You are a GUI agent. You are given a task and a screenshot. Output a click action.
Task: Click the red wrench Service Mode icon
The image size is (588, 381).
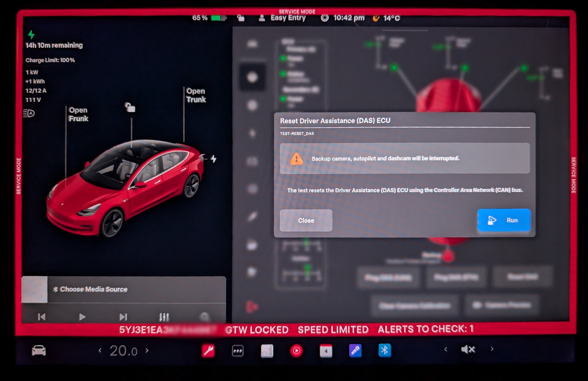coord(208,351)
